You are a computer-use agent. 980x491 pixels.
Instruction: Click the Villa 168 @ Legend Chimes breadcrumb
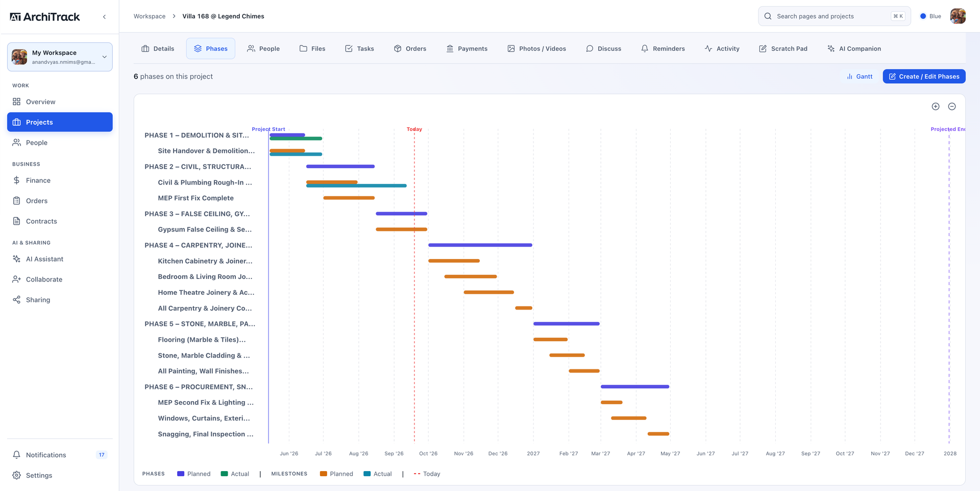click(223, 16)
